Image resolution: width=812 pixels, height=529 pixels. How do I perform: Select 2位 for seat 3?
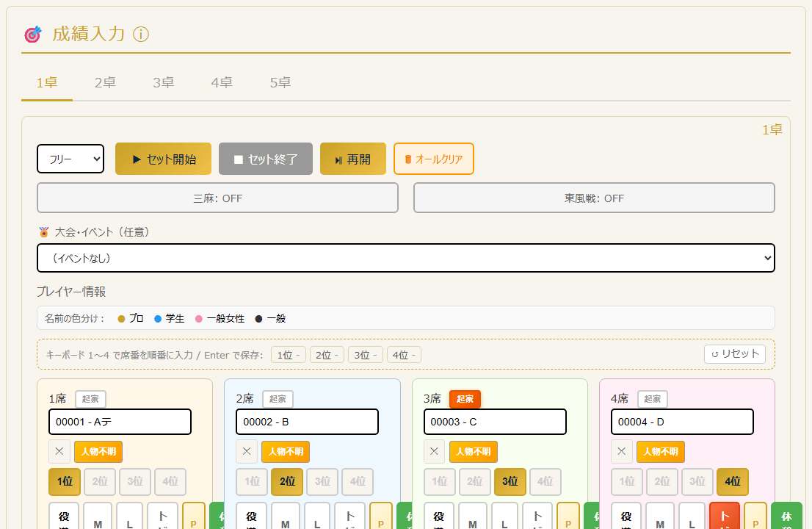475,482
